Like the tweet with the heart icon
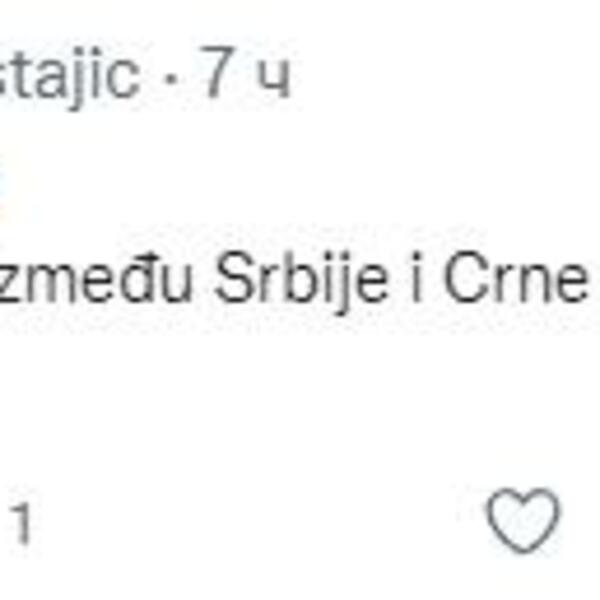This screenshot has height=600, width=600. click(x=523, y=522)
